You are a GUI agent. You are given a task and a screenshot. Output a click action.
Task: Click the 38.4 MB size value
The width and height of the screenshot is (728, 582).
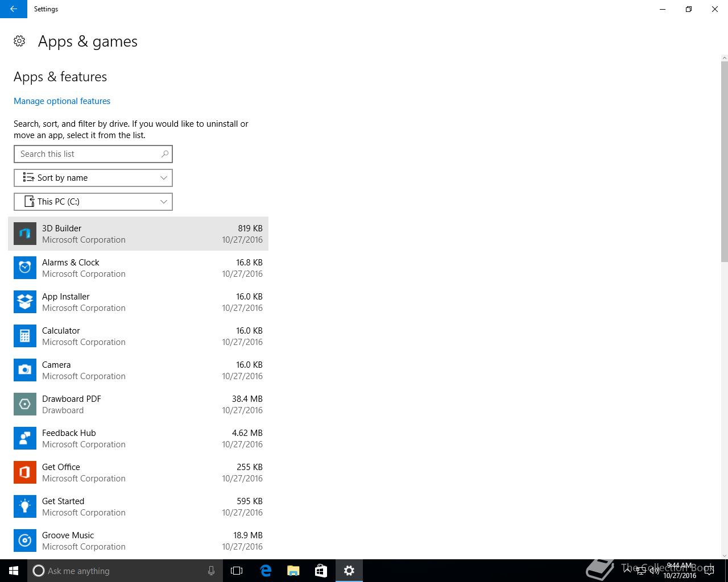point(247,398)
